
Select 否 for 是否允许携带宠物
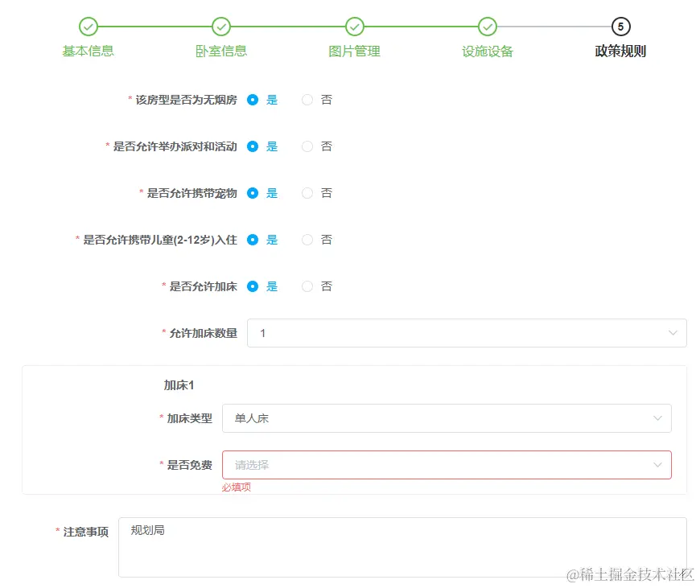(307, 192)
